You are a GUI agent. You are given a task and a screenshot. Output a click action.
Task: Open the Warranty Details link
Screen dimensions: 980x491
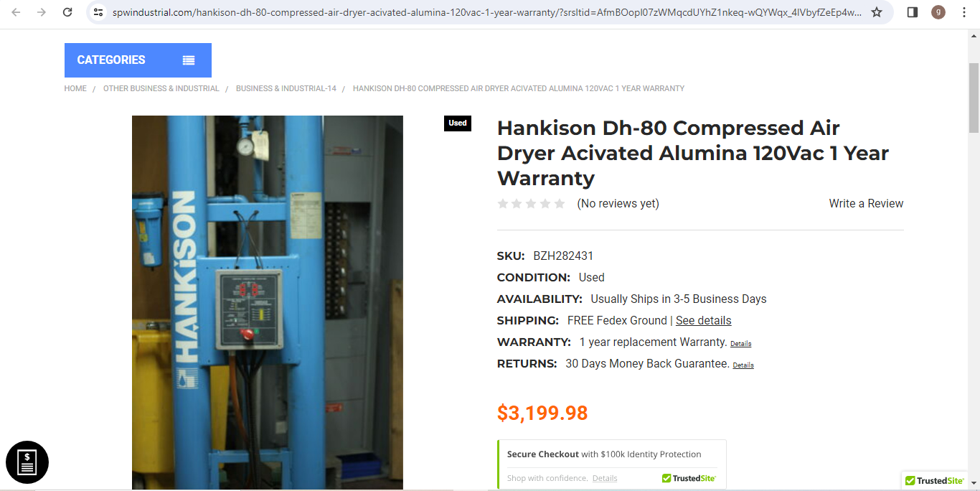pyautogui.click(x=741, y=344)
